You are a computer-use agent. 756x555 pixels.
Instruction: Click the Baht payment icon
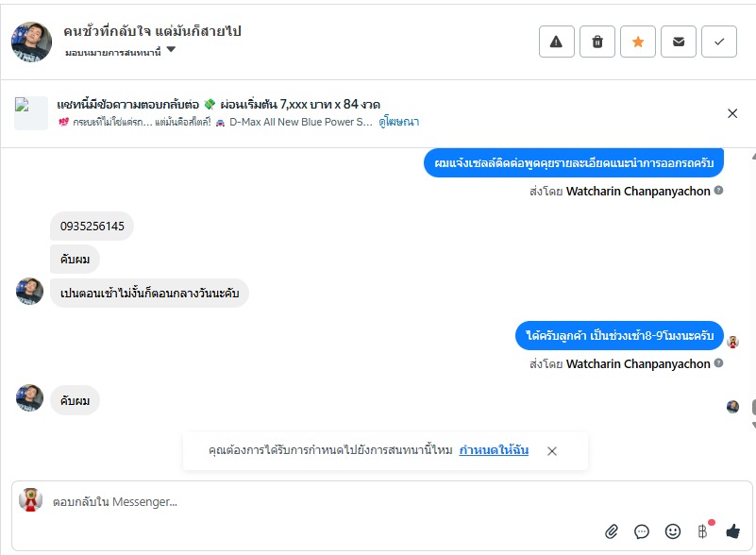(x=702, y=531)
